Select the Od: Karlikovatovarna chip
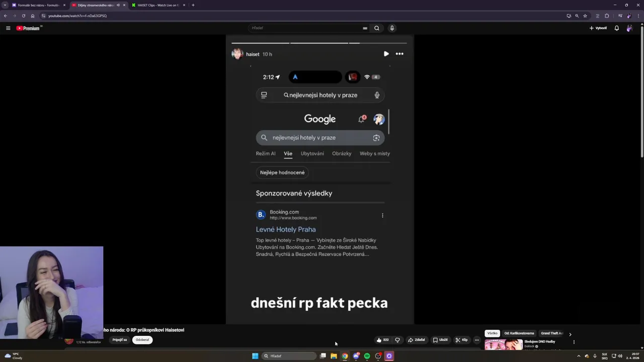The image size is (644, 362). coord(519,333)
